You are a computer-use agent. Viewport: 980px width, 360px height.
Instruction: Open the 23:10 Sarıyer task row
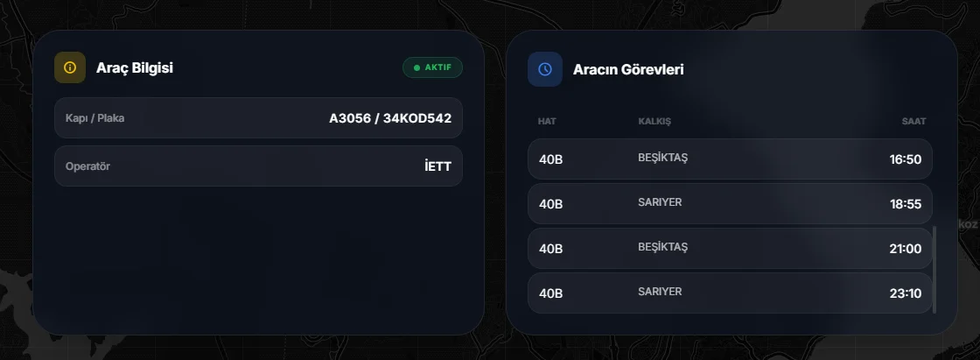tap(730, 293)
